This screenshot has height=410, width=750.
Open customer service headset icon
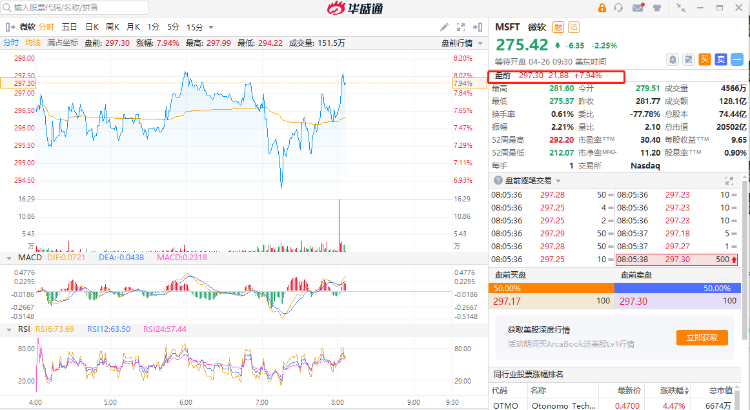click(x=618, y=8)
